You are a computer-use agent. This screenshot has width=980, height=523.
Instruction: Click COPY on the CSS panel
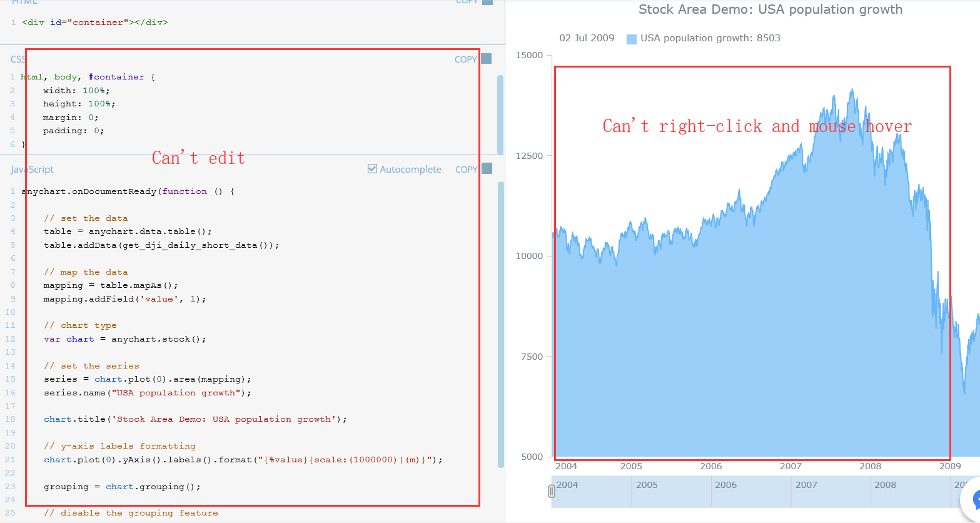pyautogui.click(x=465, y=58)
